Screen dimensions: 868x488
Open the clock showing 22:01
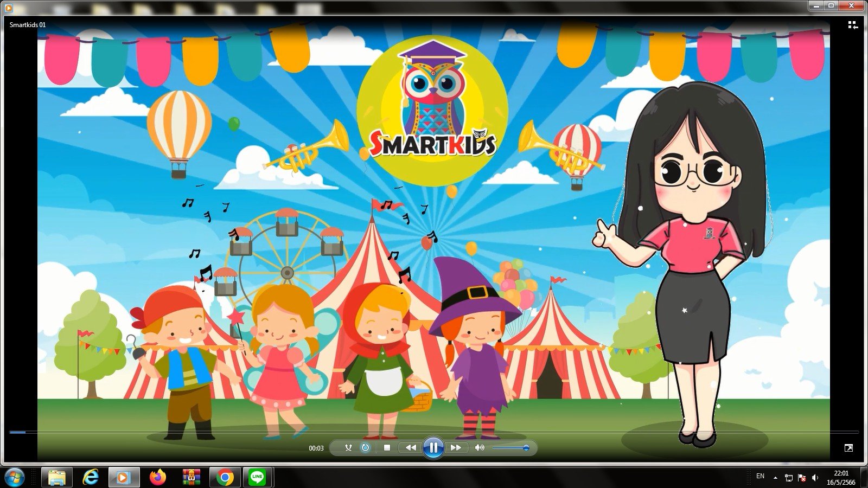point(841,478)
